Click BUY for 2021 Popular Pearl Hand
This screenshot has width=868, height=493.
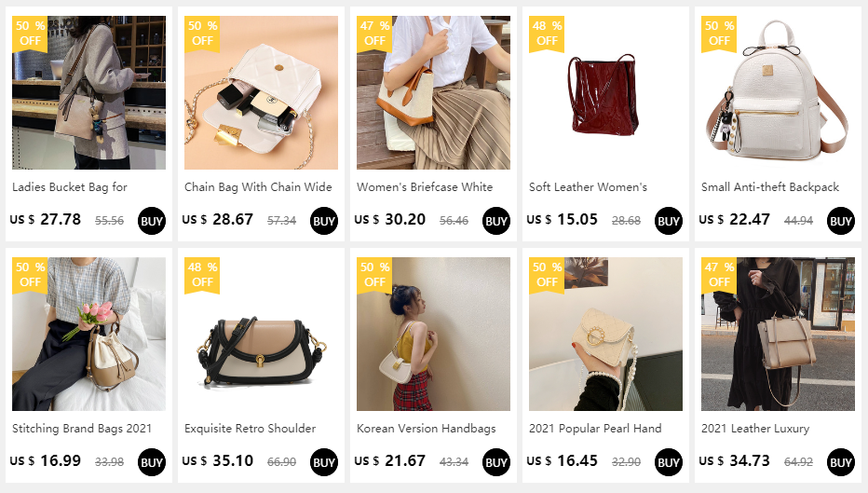click(x=668, y=462)
